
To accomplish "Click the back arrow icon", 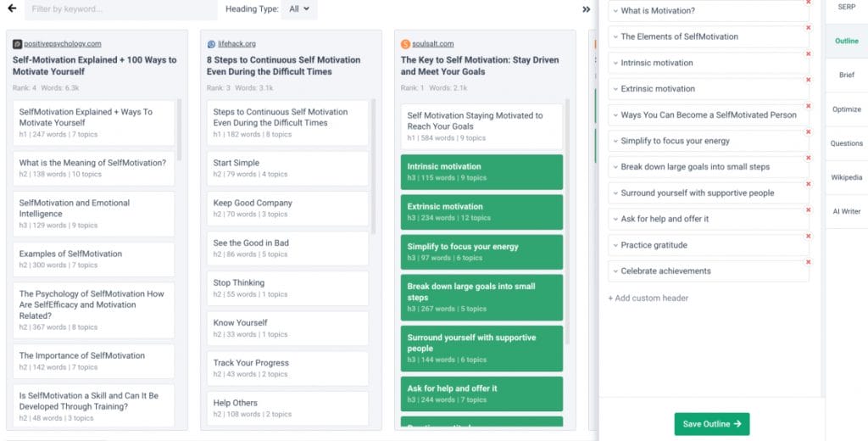I will 12,8.
